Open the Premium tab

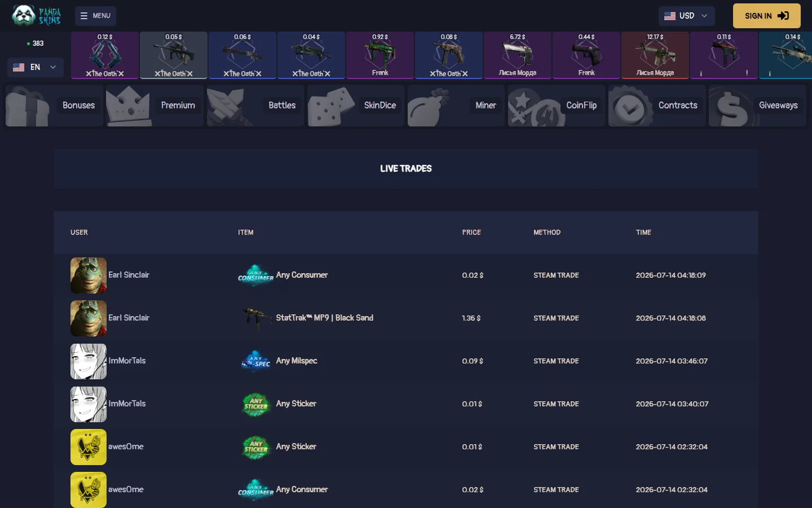(x=155, y=106)
